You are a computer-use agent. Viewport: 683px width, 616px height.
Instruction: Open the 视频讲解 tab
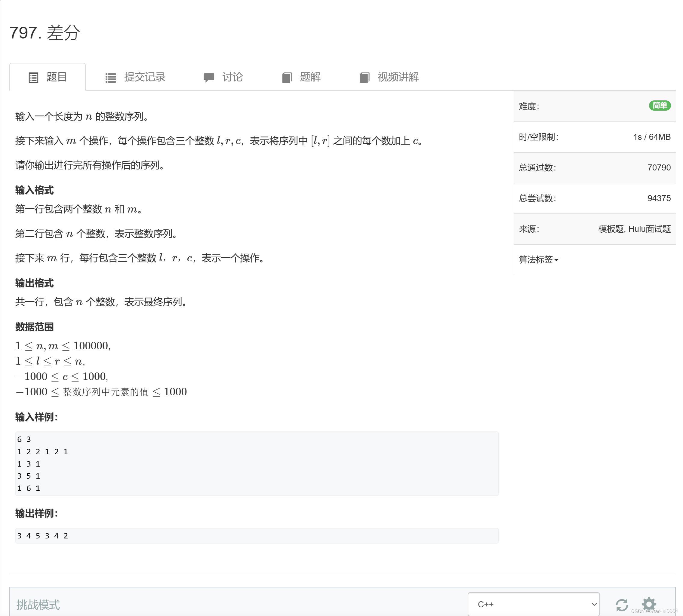398,77
